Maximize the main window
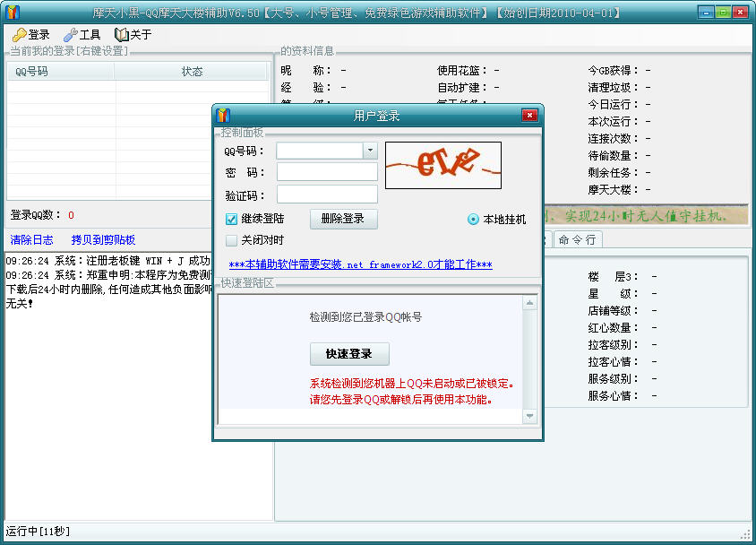The image size is (756, 545). coord(723,13)
